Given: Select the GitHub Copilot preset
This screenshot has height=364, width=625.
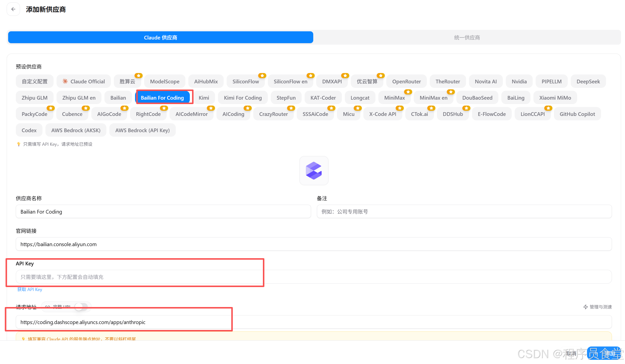Looking at the screenshot, I should click(x=577, y=114).
